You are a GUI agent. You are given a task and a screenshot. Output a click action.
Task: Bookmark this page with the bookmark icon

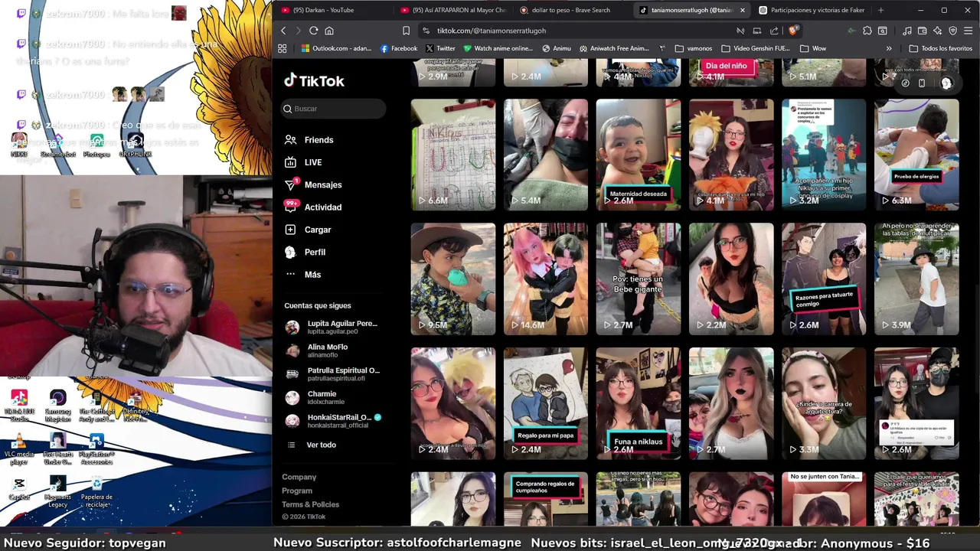click(x=406, y=31)
